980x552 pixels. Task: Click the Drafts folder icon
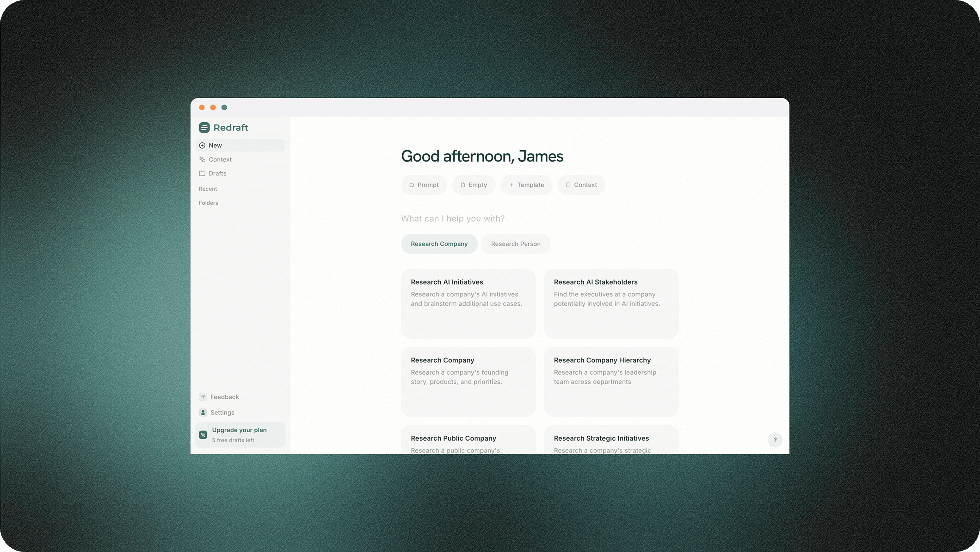pyautogui.click(x=202, y=173)
